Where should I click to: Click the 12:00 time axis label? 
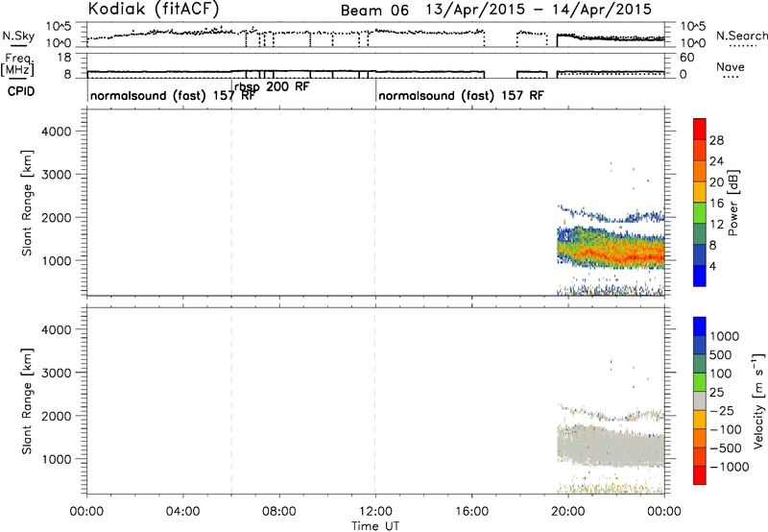point(375,512)
